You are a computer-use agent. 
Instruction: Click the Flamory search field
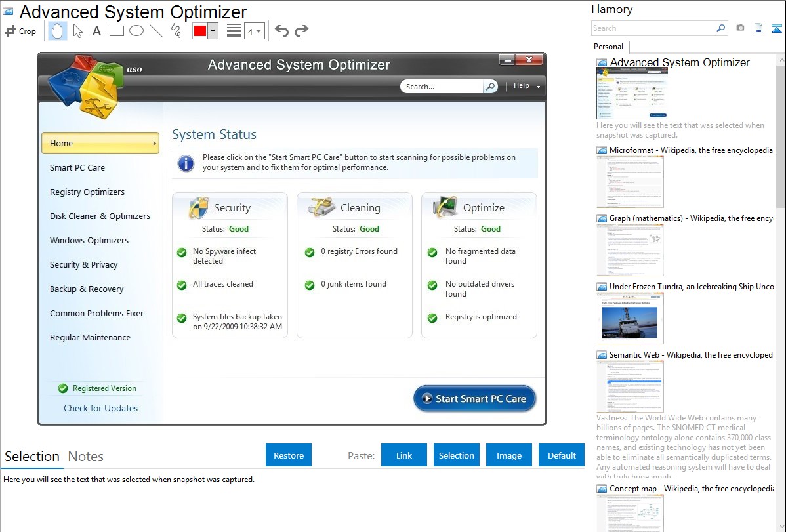click(653, 28)
